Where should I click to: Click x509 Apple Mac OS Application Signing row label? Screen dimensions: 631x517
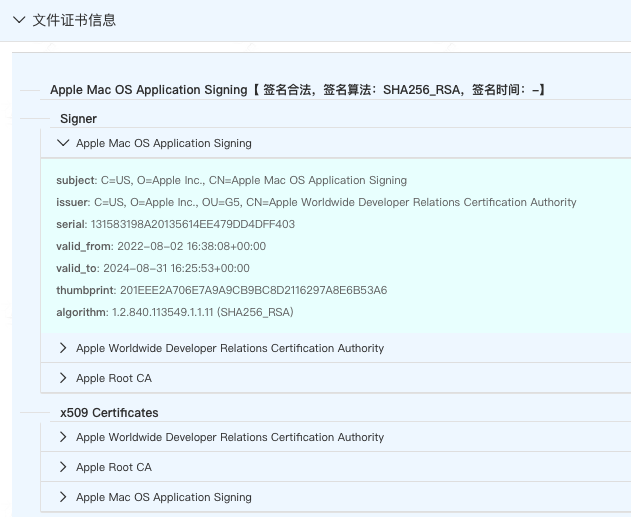[x=164, y=497]
